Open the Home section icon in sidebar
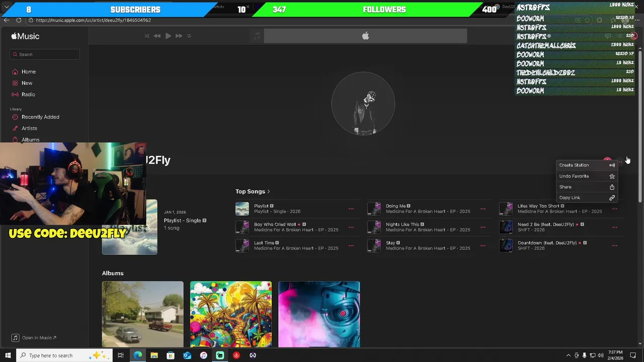Viewport: 644px width, 362px height. (15, 72)
